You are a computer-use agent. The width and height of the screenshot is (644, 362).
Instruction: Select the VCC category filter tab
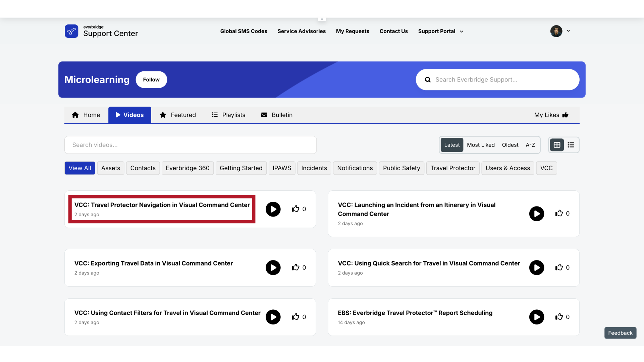tap(546, 168)
